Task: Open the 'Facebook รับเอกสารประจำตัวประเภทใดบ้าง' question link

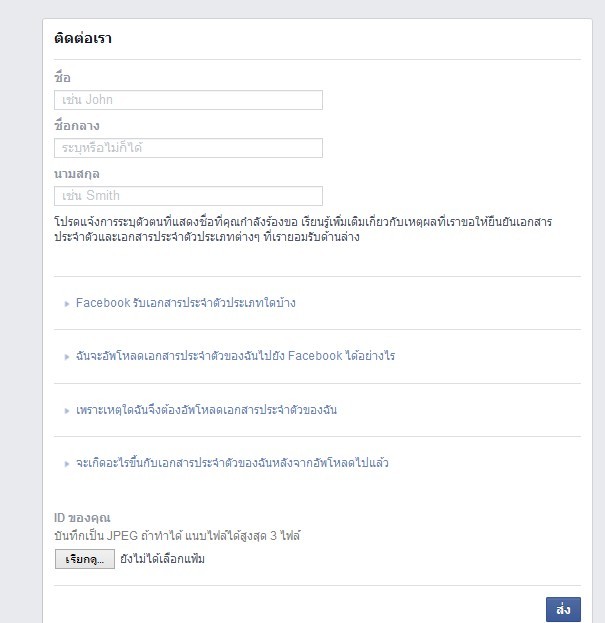Action: (x=185, y=302)
